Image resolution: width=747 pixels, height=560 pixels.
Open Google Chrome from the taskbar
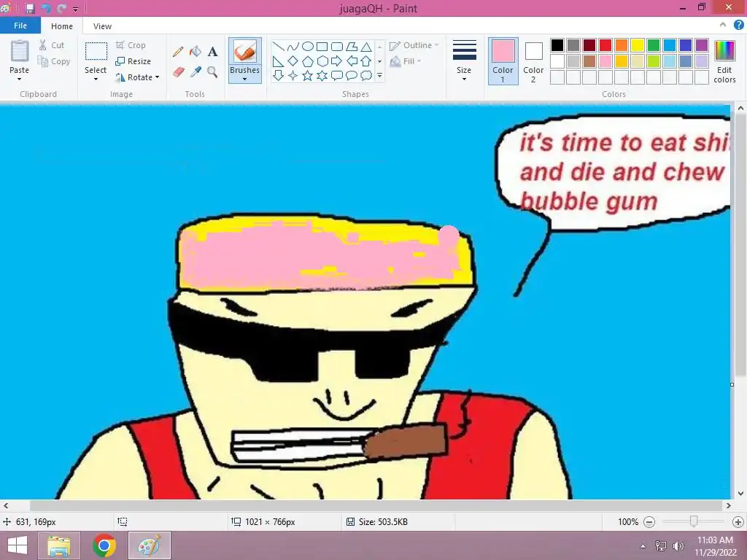point(104,545)
